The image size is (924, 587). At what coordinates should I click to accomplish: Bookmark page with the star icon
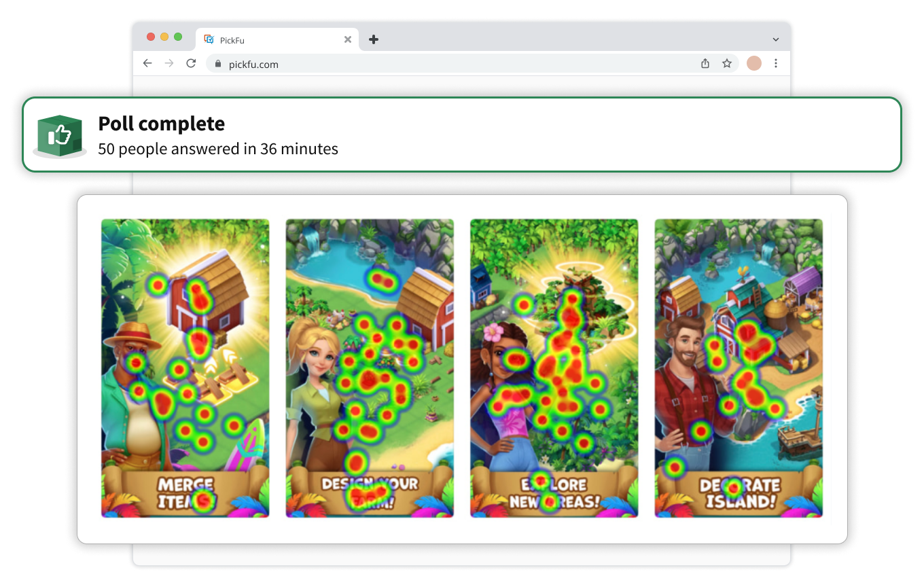(727, 63)
